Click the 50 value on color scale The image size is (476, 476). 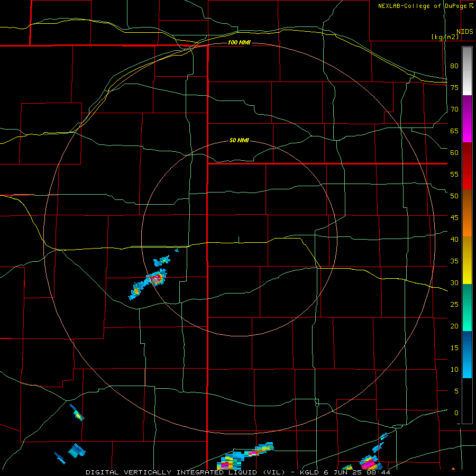pyautogui.click(x=454, y=196)
